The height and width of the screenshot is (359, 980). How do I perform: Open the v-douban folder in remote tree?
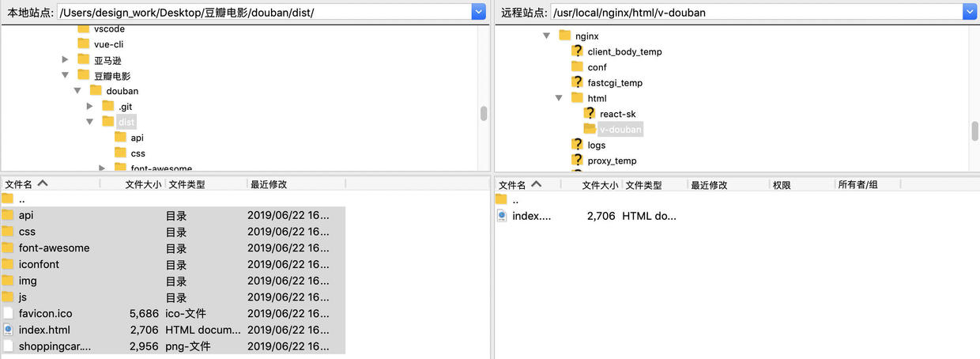(620, 130)
